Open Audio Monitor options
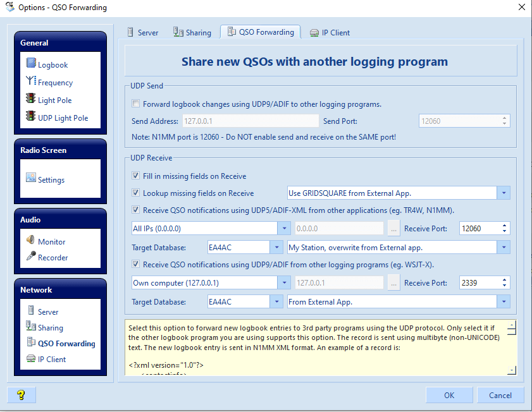This screenshot has height=412, width=532. pyautogui.click(x=51, y=241)
